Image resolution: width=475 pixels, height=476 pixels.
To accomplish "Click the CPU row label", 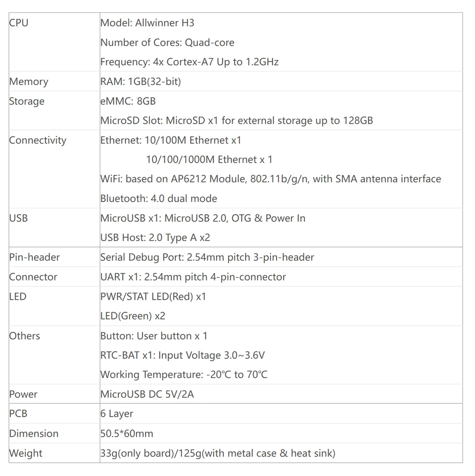I will pos(19,23).
